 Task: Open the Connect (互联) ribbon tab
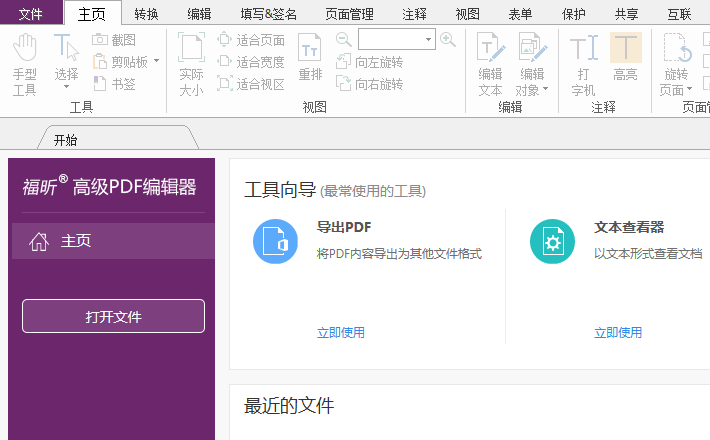coord(679,14)
